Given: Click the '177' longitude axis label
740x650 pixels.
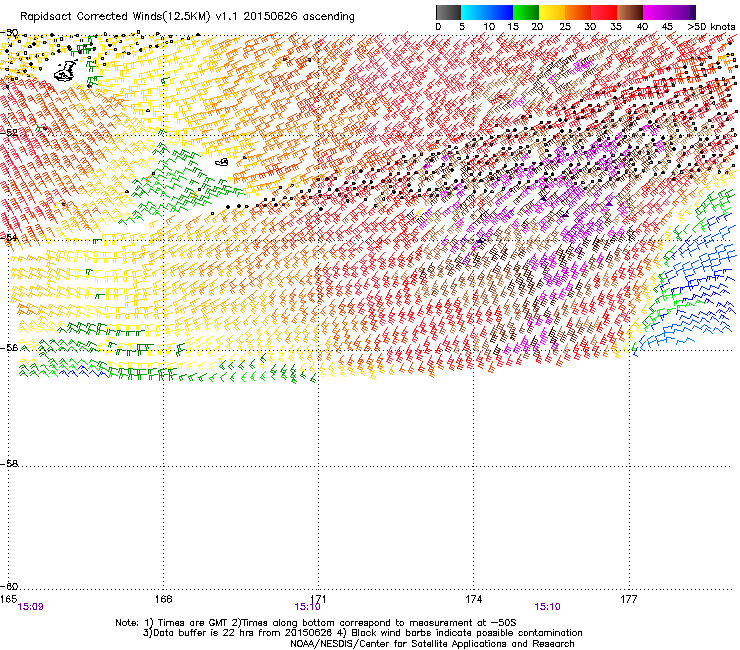Looking at the screenshot, I should (629, 599).
